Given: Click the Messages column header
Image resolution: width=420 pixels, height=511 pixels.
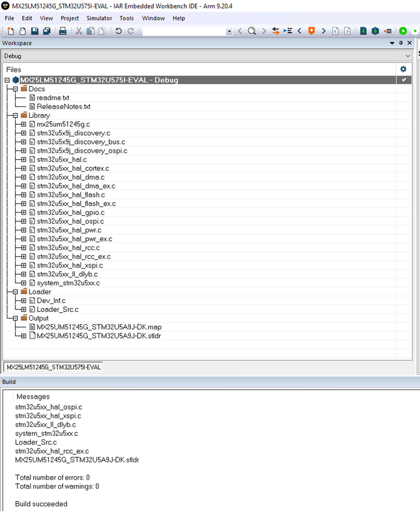Looking at the screenshot, I should pyautogui.click(x=33, y=396).
